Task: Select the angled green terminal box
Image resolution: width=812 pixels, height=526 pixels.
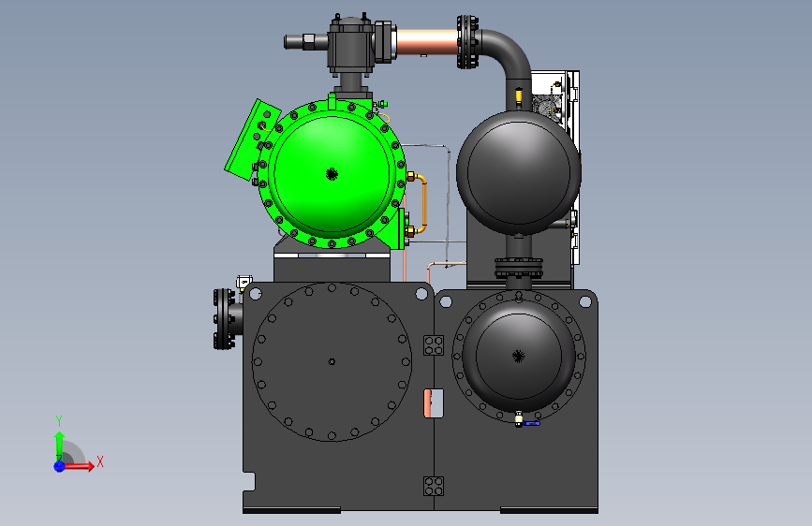Action: 251,139
